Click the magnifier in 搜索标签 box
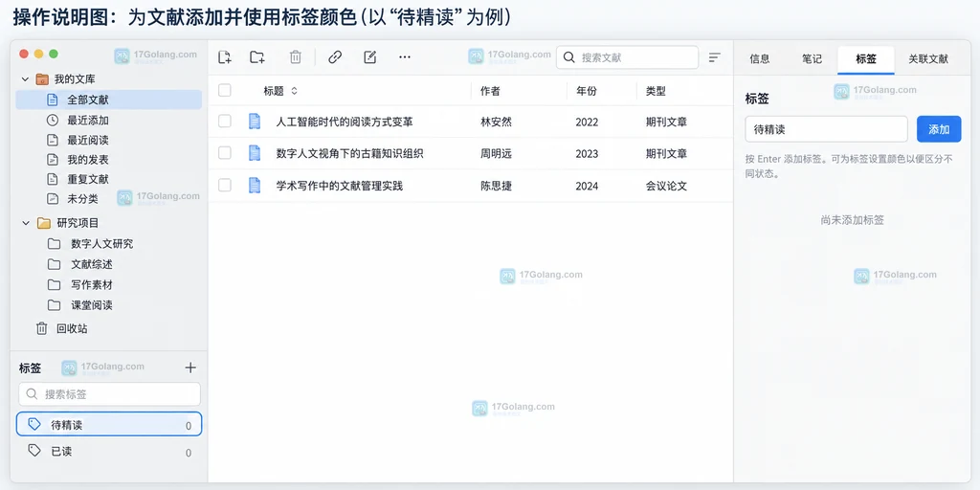 click(x=32, y=394)
